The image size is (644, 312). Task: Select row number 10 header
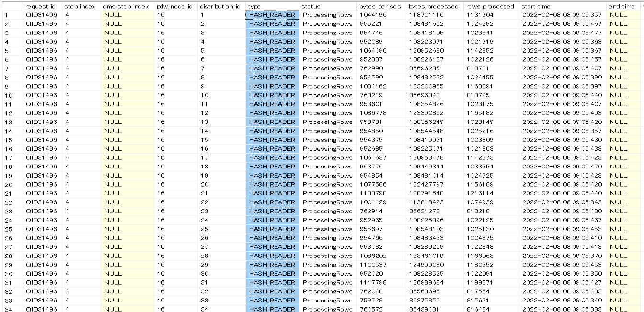[x=11, y=95]
